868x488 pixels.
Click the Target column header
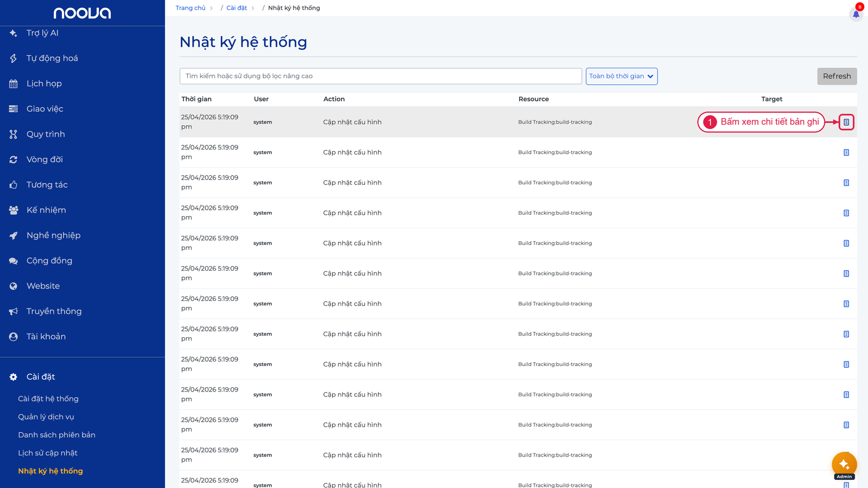click(771, 99)
